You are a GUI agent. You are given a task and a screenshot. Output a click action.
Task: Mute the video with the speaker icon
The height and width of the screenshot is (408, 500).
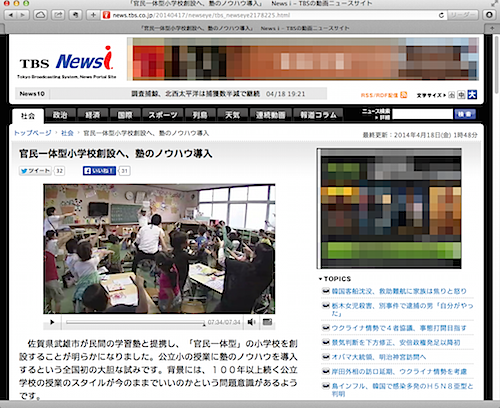tap(251, 322)
